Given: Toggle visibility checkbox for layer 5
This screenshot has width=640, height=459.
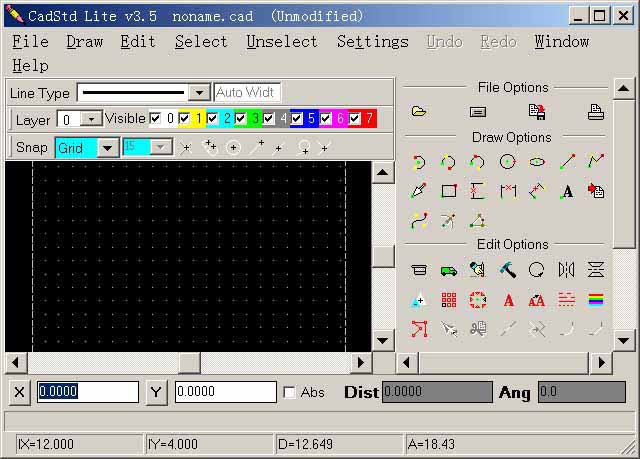Looking at the screenshot, I should click(298, 119).
